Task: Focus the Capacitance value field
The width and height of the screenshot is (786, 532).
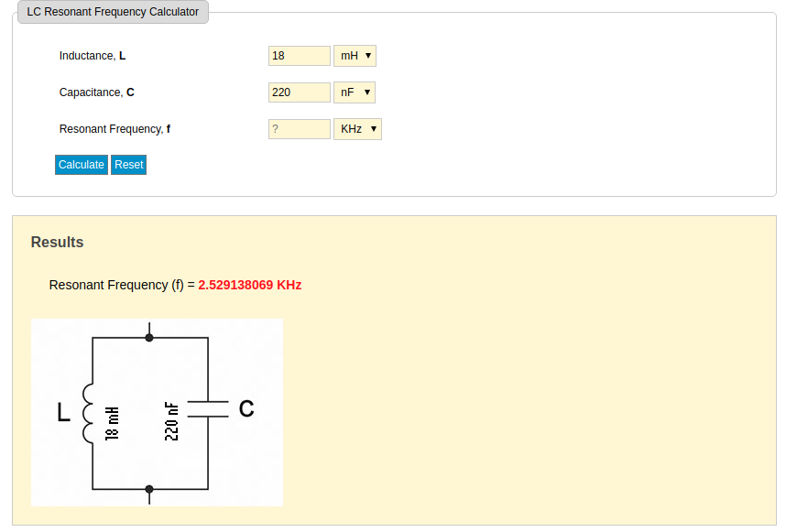Action: [300, 92]
